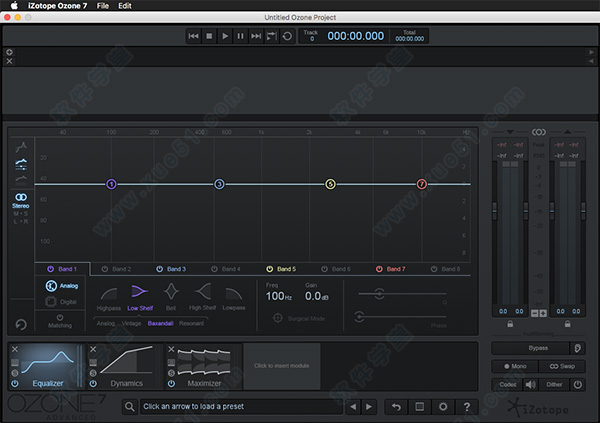Open help with the question mark
600x423 pixels.
point(466,407)
